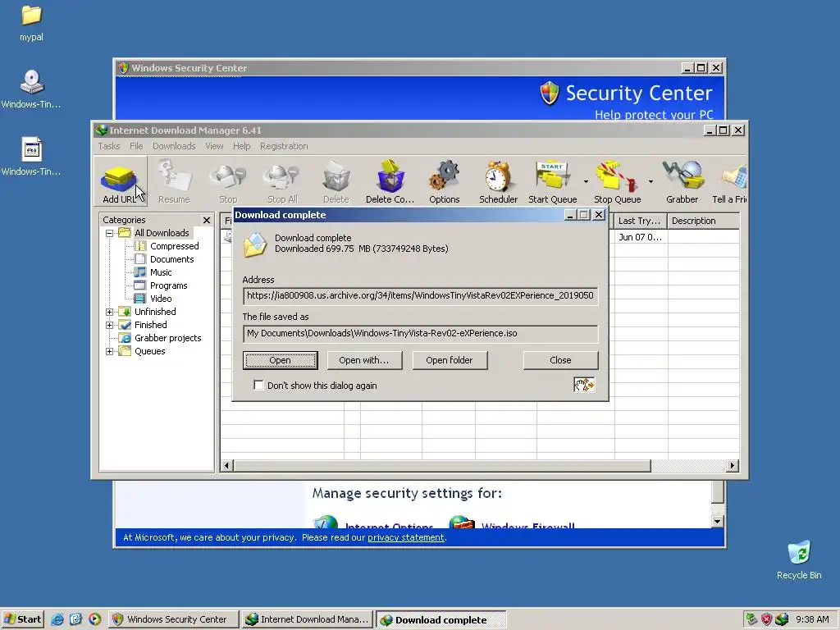Image resolution: width=840 pixels, height=630 pixels.
Task: Click the drag-and-drop hand icon in dialog
Action: click(584, 385)
